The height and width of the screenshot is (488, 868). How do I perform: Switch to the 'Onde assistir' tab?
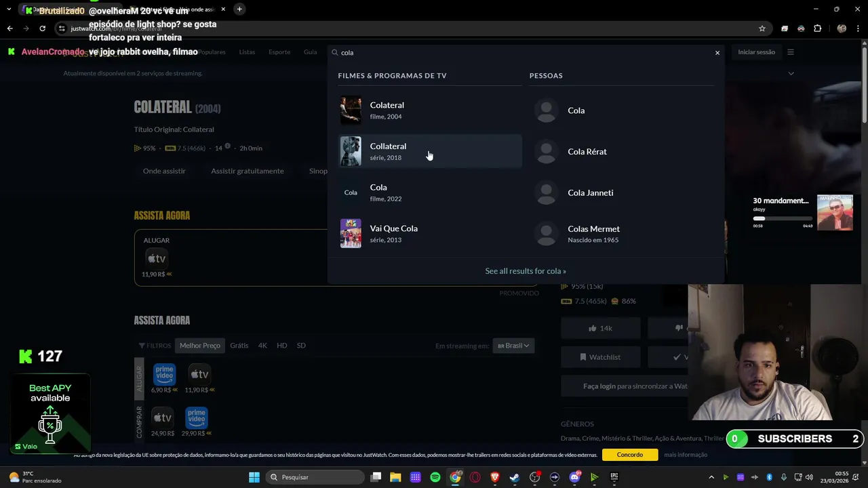pos(164,171)
